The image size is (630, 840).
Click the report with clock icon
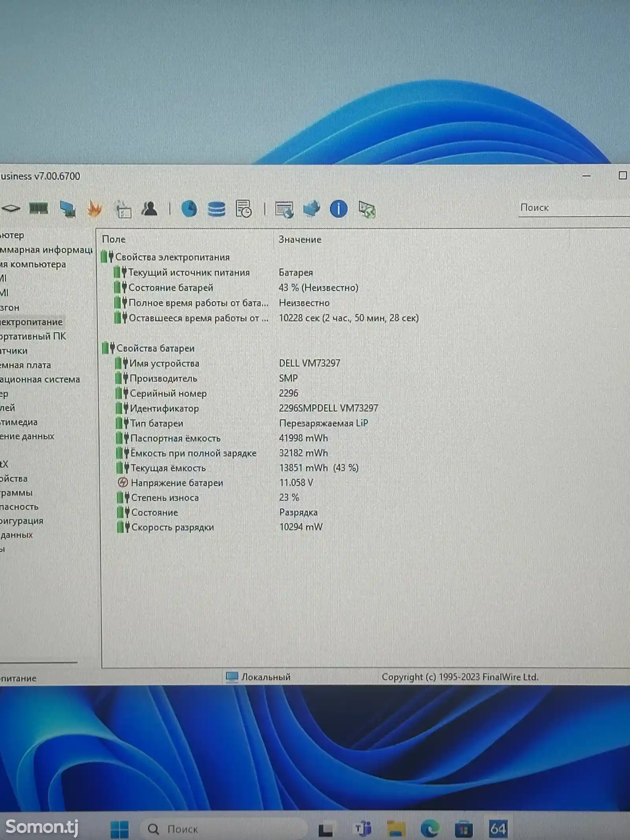pyautogui.click(x=243, y=209)
